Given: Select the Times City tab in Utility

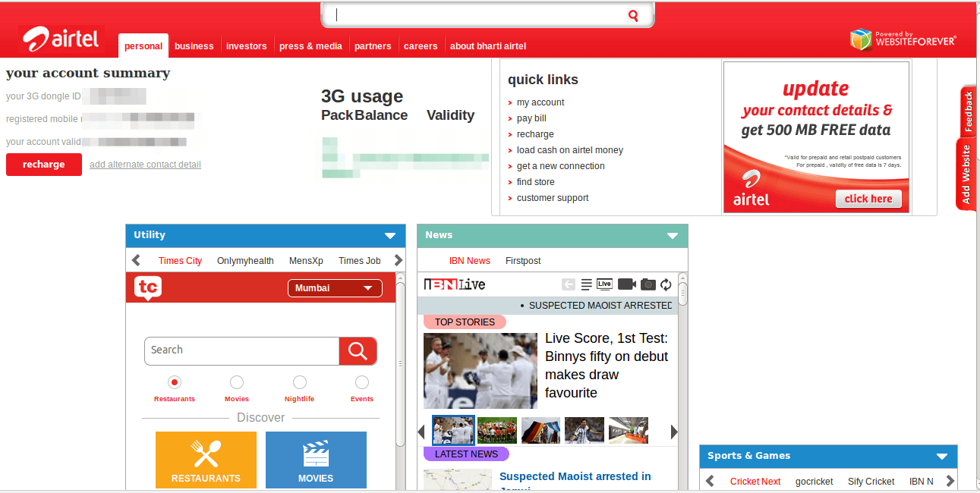Looking at the screenshot, I should [180, 261].
